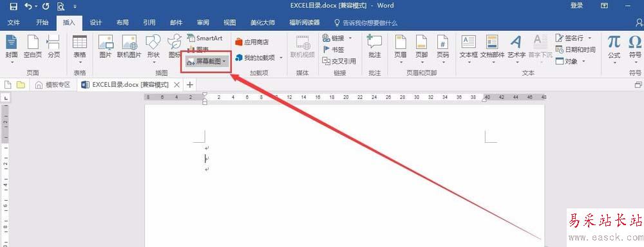Image resolution: width=644 pixels, height=247 pixels.
Task: Go to the 引用 ribbon tab
Action: 149,23
